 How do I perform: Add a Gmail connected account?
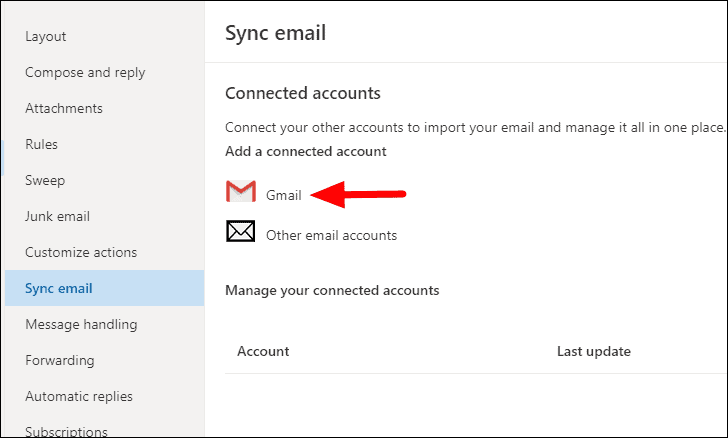pyautogui.click(x=283, y=195)
